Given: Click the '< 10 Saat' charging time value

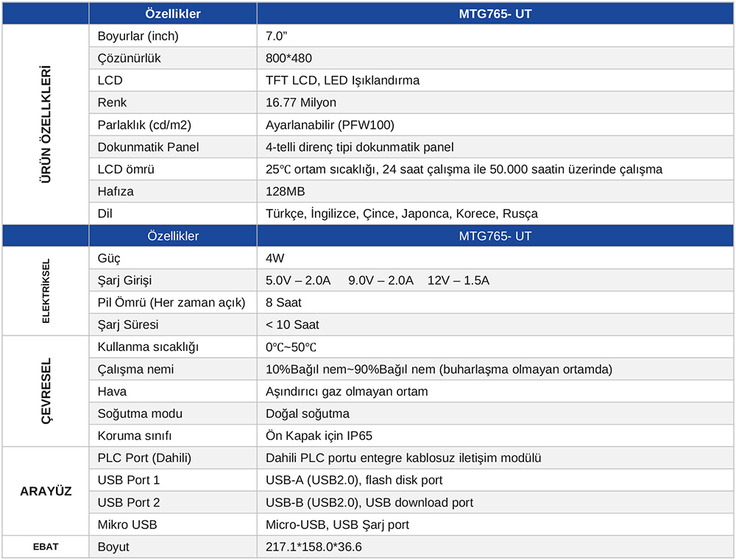Looking at the screenshot, I should [x=292, y=325].
